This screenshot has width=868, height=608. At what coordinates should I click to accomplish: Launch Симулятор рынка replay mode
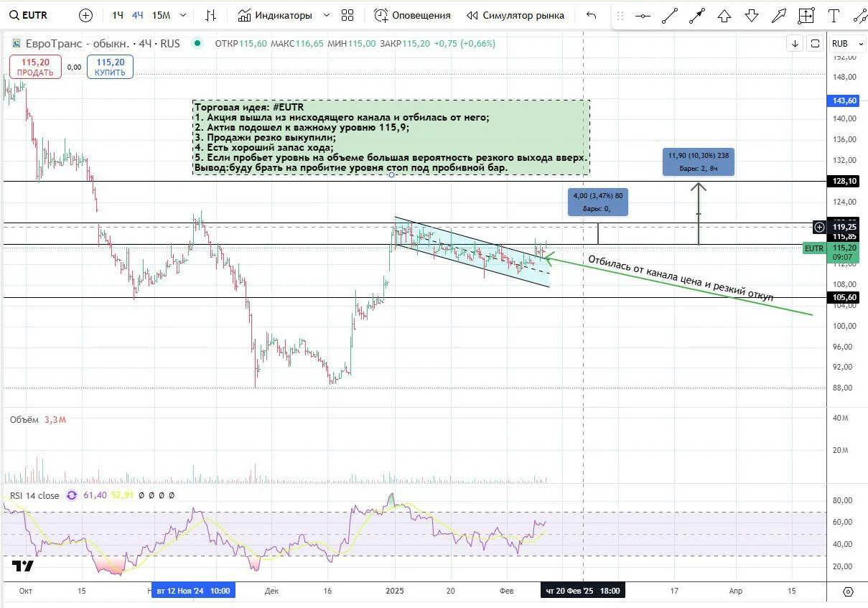[x=515, y=15]
